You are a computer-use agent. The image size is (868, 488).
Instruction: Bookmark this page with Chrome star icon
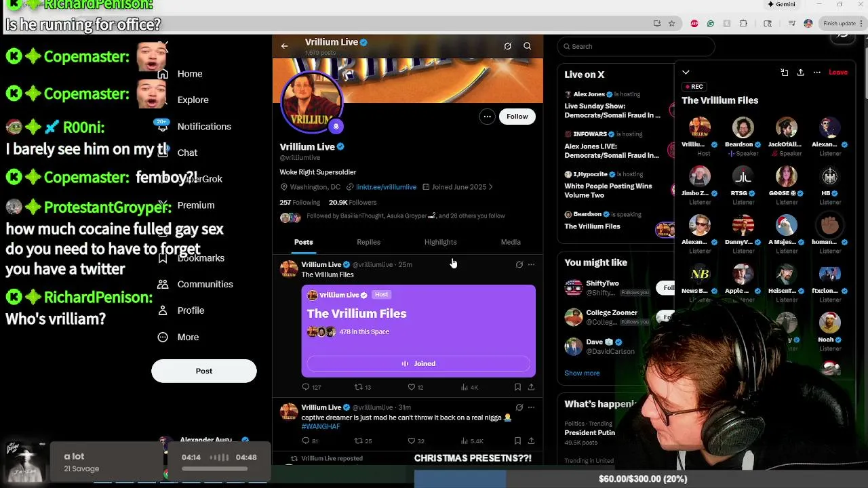672,23
